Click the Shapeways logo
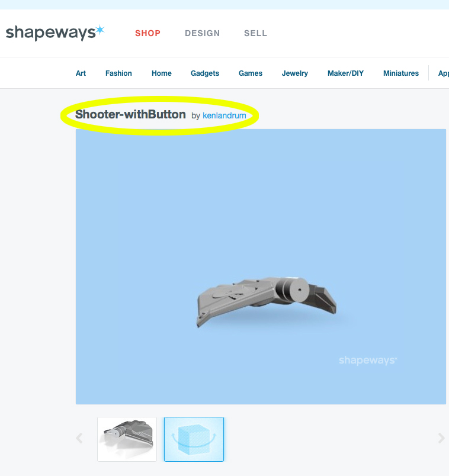 click(55, 33)
